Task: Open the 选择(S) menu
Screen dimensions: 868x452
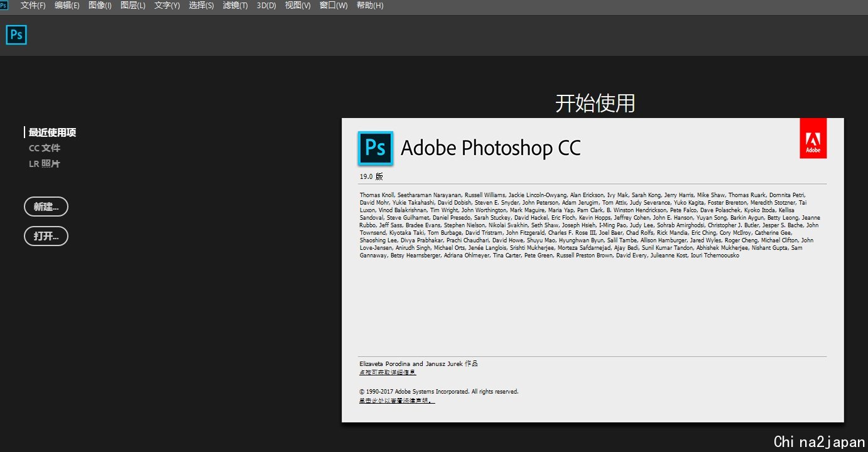Action: 201,6
